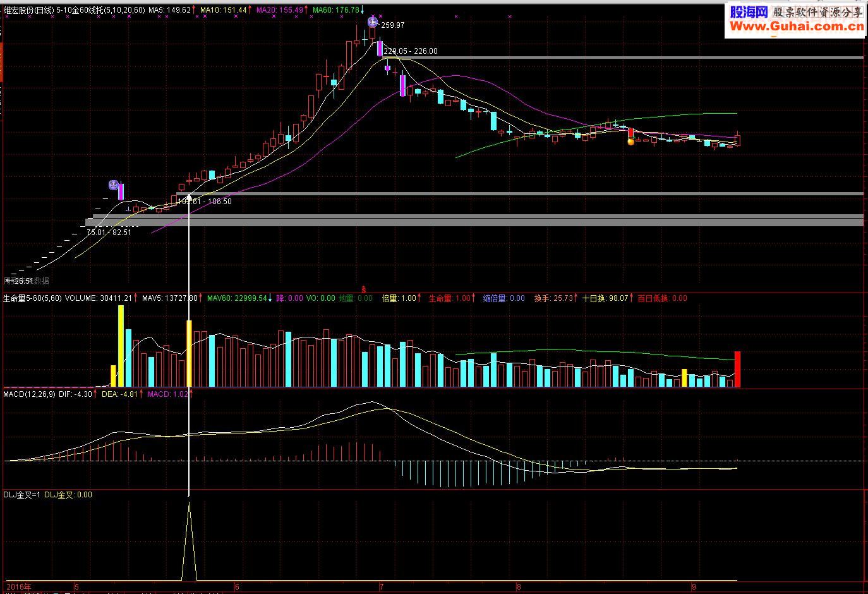868x594 pixels.
Task: Click the 百日低换: 0.00 label
Action: [x=662, y=298]
